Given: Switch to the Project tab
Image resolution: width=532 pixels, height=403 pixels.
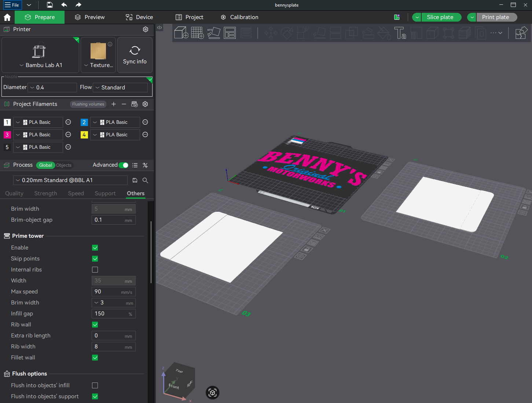Looking at the screenshot, I should point(190,17).
